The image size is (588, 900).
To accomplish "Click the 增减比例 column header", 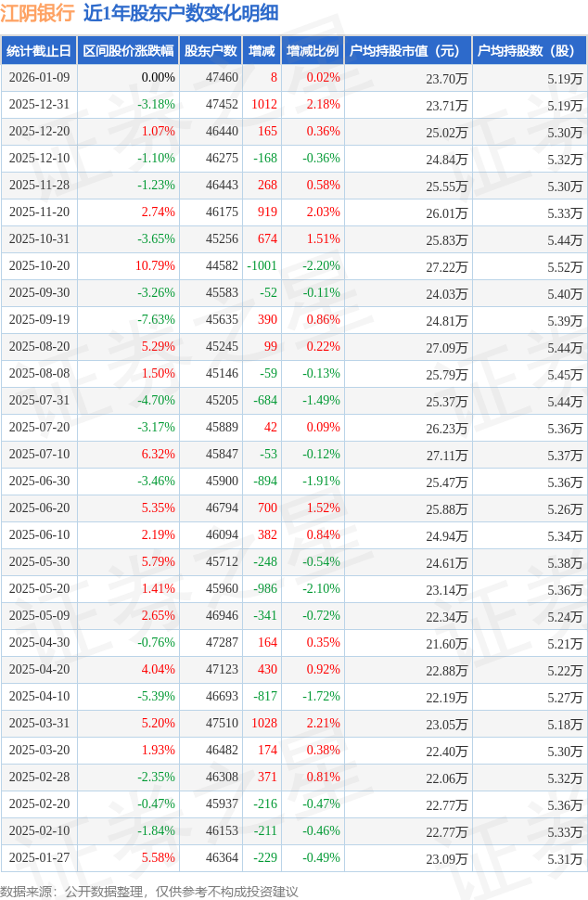I will coord(313,51).
